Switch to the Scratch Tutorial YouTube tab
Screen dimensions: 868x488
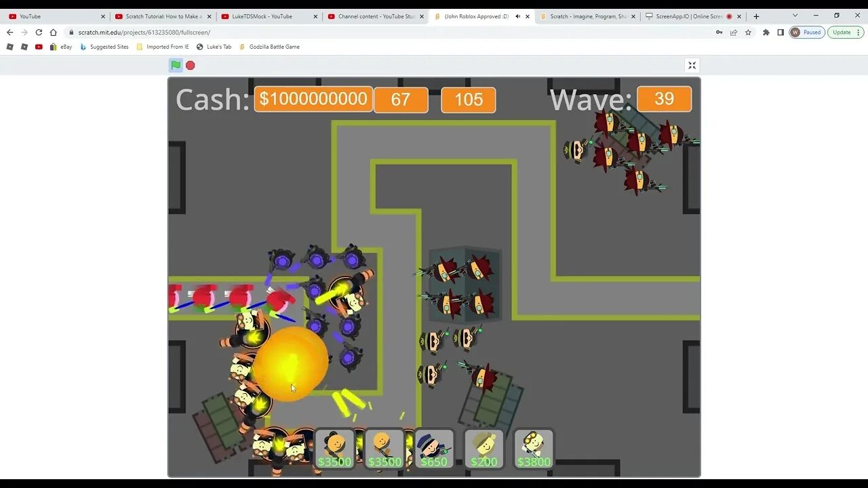tap(163, 16)
